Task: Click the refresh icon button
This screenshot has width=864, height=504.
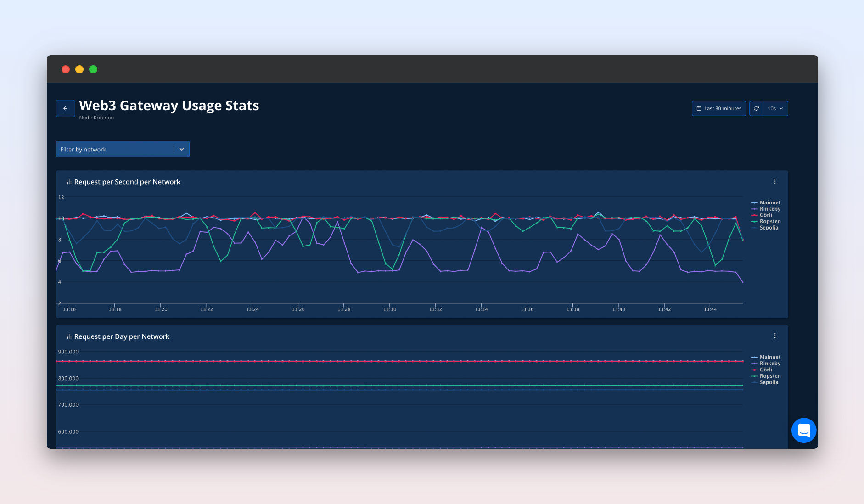Action: pos(756,108)
